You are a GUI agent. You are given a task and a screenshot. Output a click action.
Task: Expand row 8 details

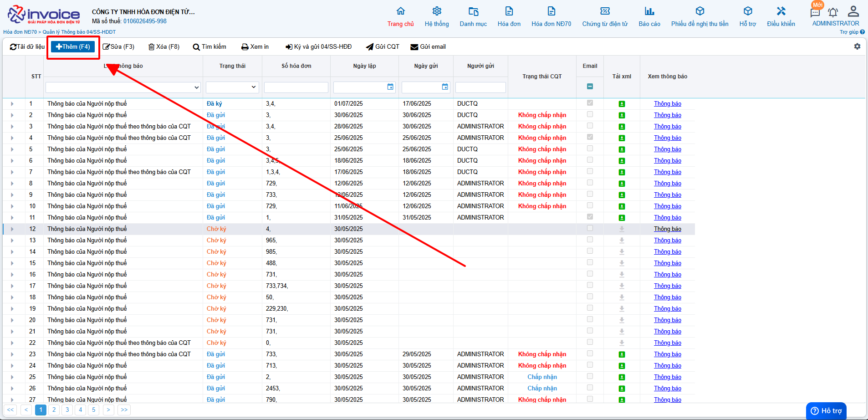12,184
